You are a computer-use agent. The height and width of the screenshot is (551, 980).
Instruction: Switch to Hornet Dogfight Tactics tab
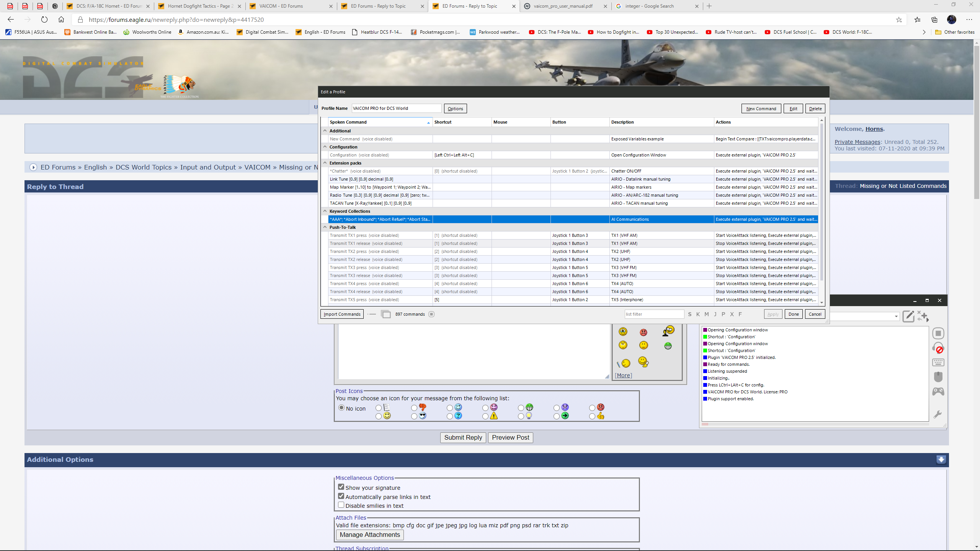coord(199,6)
